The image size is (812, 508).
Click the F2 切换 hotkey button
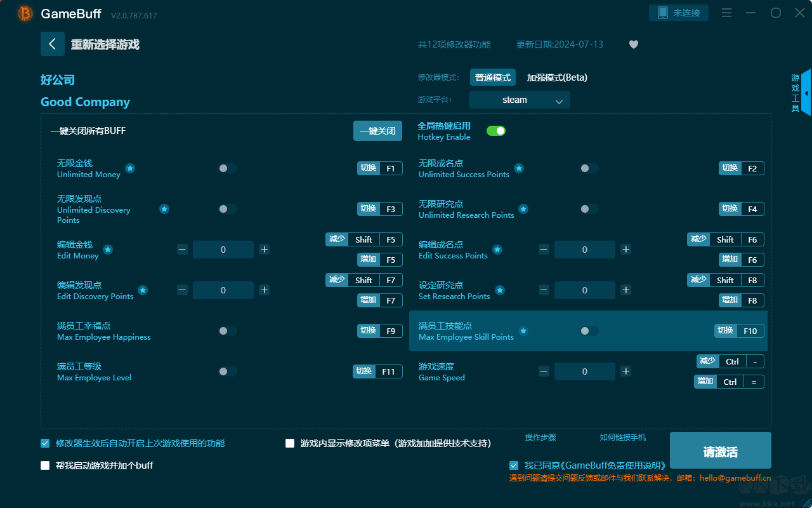pos(742,168)
